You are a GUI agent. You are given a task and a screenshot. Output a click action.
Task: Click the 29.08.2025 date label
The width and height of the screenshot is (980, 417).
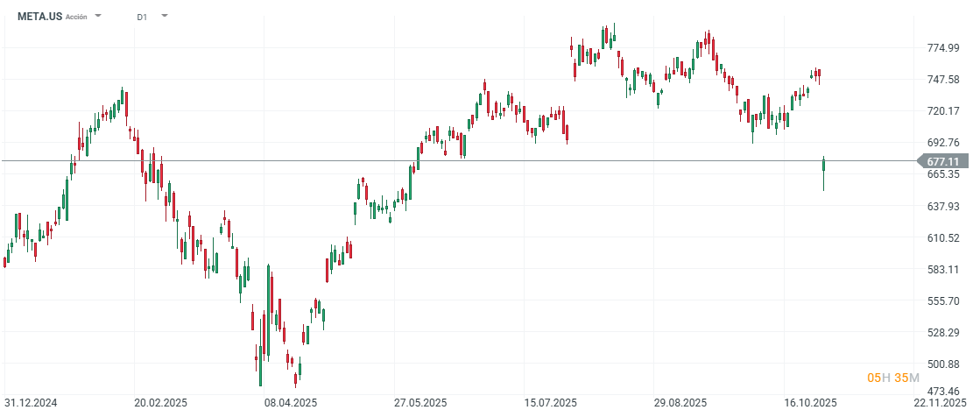click(681, 403)
